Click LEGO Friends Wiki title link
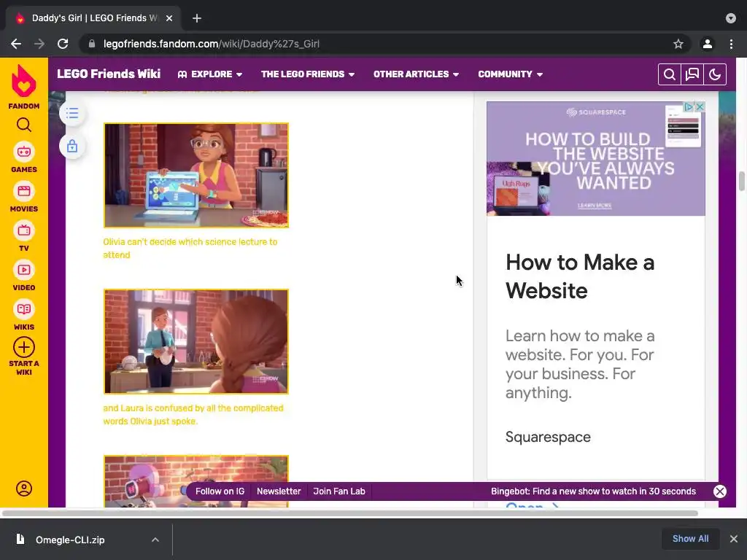Screen dimensions: 747x560 click(x=109, y=74)
